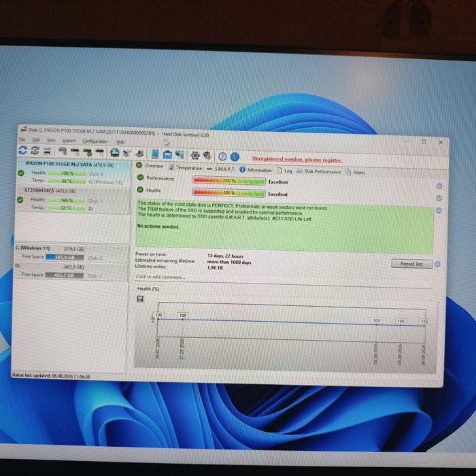Click the blue info About toolbar icon
This screenshot has width=476, height=476.
coord(235,156)
